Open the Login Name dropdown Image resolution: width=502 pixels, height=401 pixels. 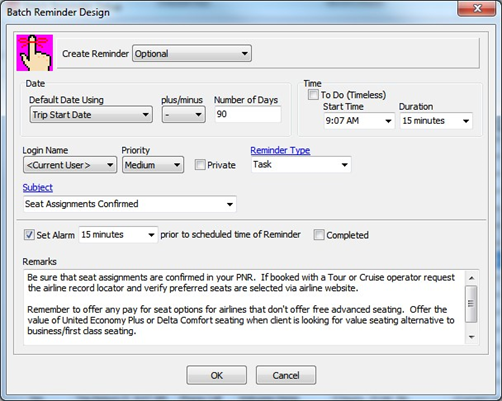70,165
